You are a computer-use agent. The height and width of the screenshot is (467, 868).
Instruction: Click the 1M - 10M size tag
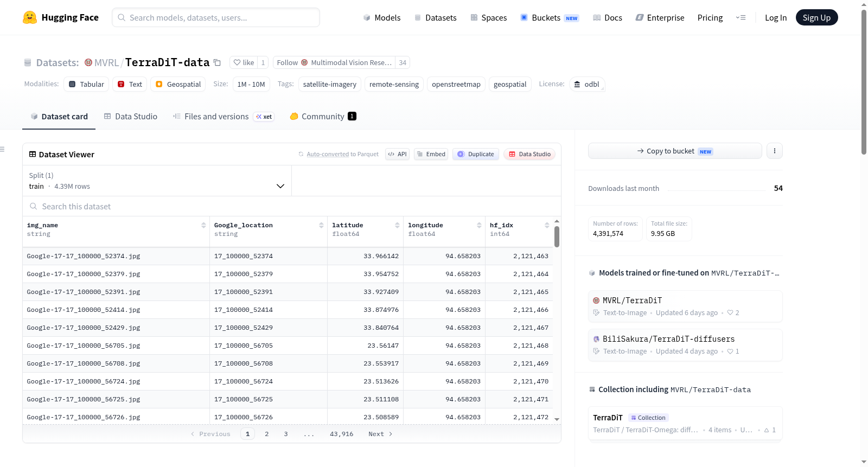pos(251,84)
